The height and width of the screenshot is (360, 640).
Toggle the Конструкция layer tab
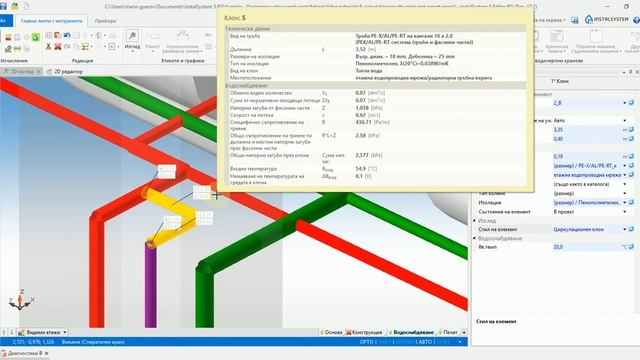click(x=364, y=332)
